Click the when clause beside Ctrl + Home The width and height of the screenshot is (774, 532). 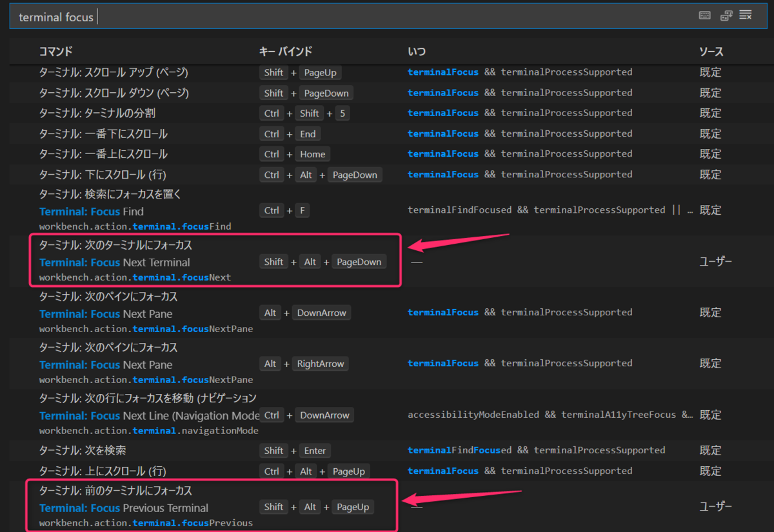click(x=520, y=154)
